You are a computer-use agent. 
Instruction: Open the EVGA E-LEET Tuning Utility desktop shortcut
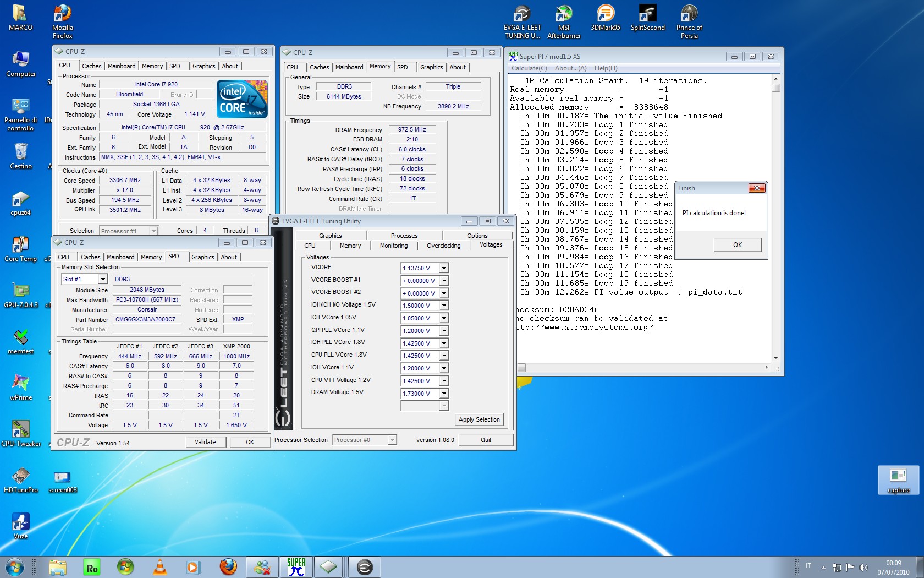(522, 21)
